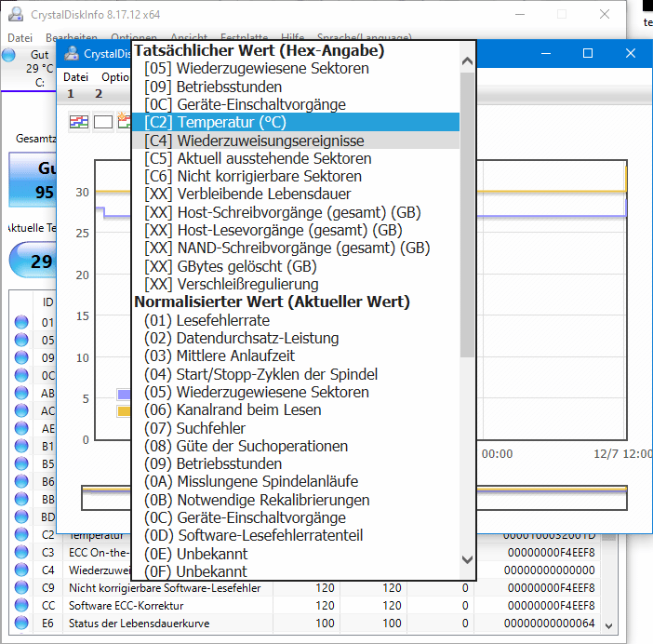
Task: Click the status circle of attribute row BB
Action: coord(21,499)
